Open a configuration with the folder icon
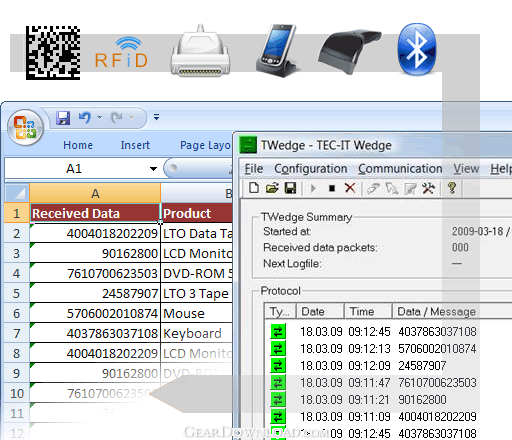 point(272,188)
